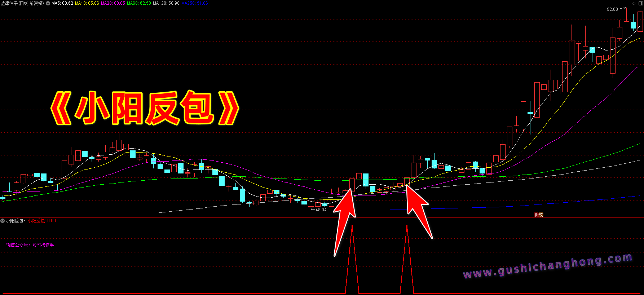Click the red 小阳反包: 0.00 value label
644x295 pixels.
42,221
